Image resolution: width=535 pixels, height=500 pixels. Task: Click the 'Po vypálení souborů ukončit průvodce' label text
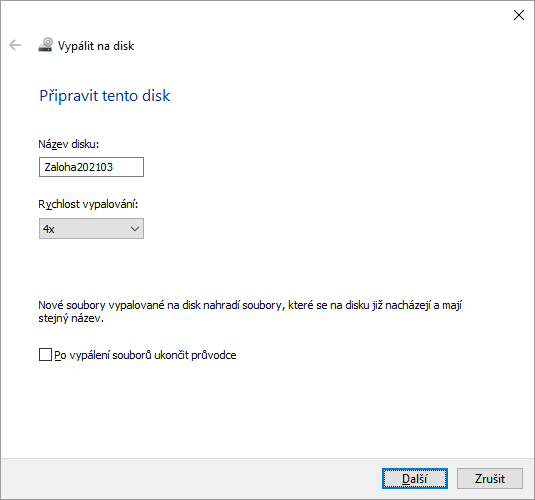(145, 355)
